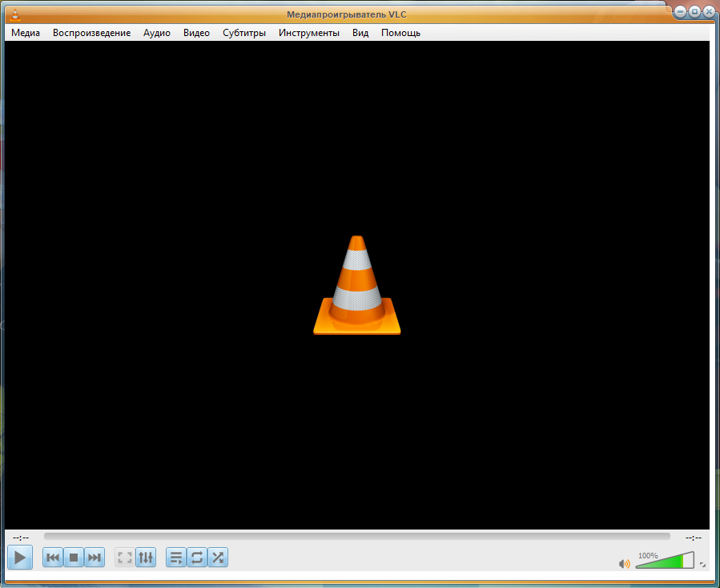Image resolution: width=720 pixels, height=588 pixels.
Task: Adjust the green volume slider
Action: [665, 561]
